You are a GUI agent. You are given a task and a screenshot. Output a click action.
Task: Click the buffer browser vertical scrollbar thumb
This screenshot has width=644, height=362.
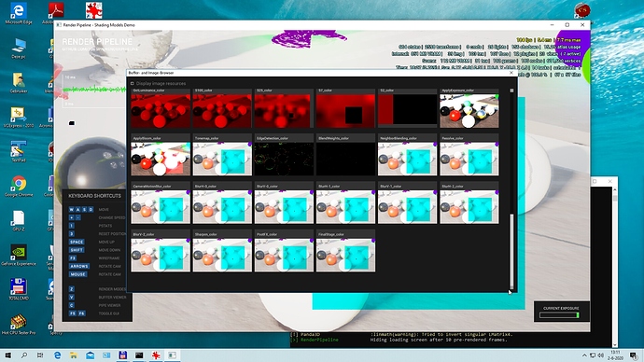(511, 251)
